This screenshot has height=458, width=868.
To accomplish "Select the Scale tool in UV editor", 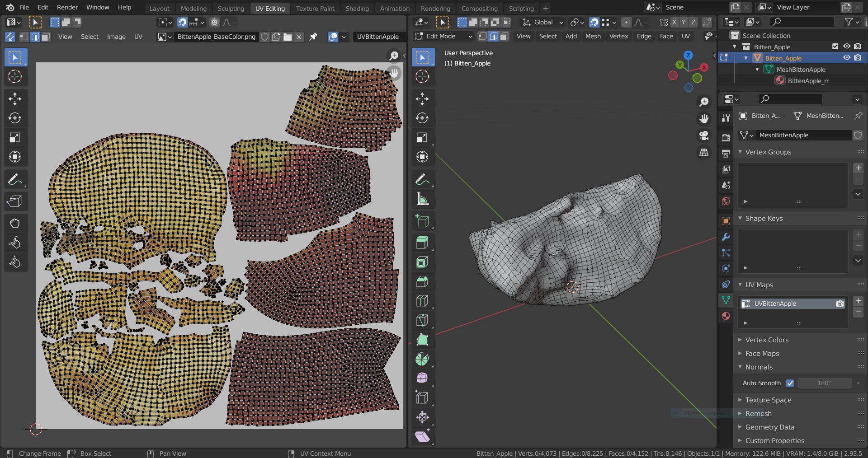I will pyautogui.click(x=15, y=137).
